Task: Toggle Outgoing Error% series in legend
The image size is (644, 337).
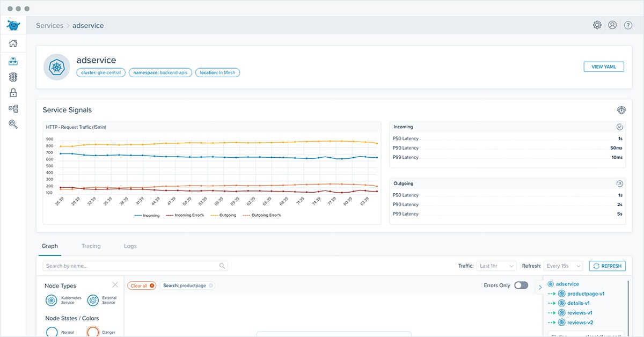Action: (x=262, y=215)
